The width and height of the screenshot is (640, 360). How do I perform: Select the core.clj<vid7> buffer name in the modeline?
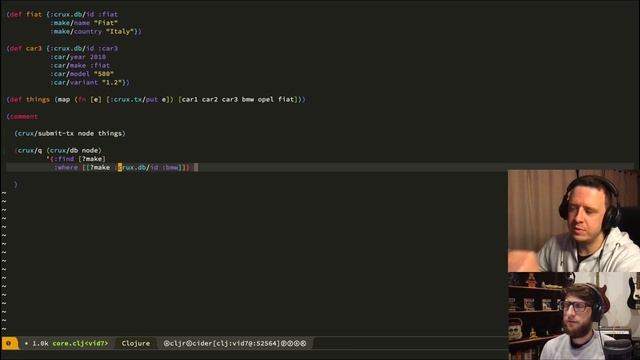click(80, 344)
